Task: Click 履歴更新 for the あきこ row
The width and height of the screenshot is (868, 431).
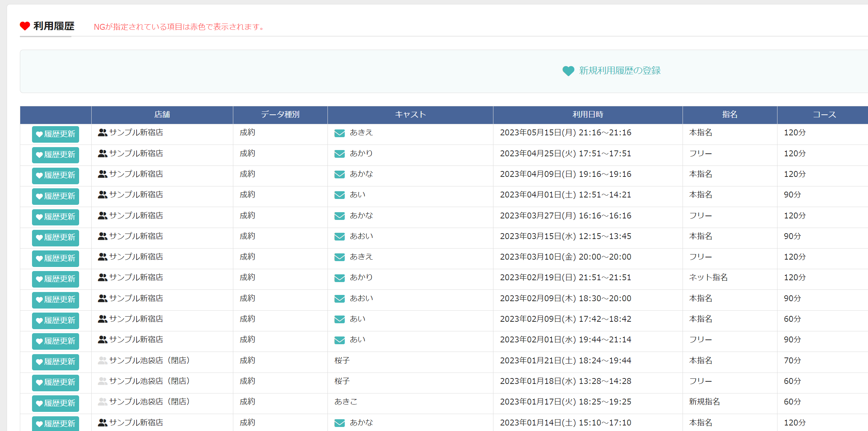Action: pyautogui.click(x=56, y=403)
